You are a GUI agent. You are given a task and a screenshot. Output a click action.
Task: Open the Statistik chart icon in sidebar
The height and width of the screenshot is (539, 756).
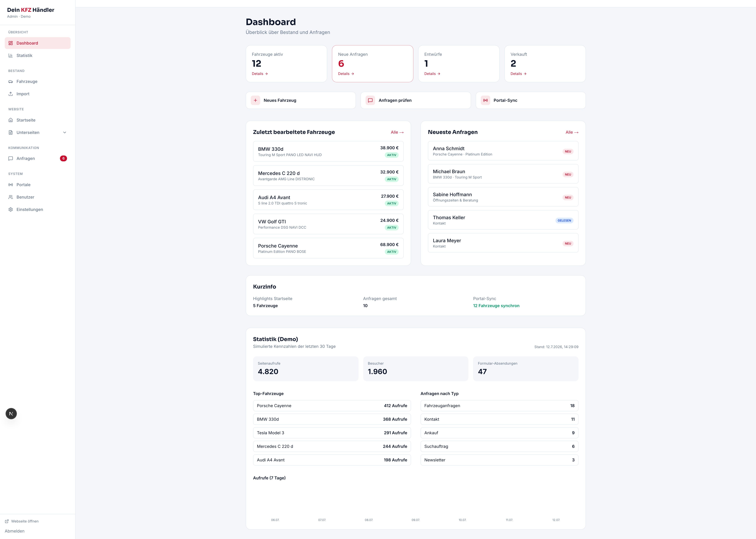click(x=11, y=55)
